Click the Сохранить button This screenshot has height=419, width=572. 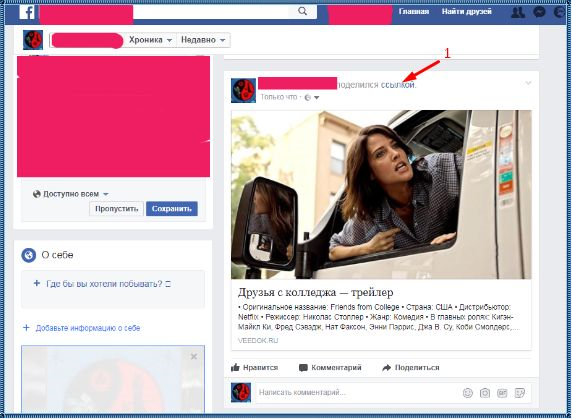click(x=172, y=209)
